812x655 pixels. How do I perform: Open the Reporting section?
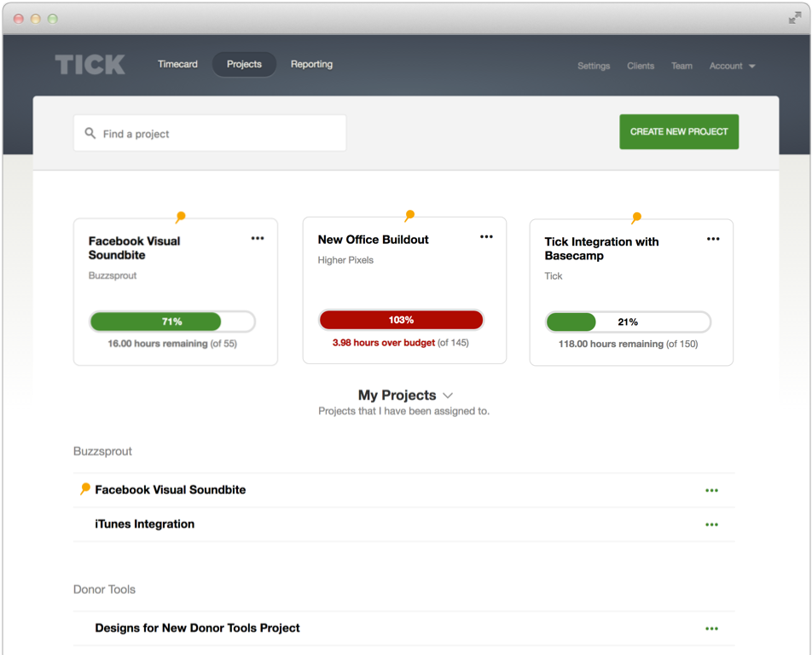[x=311, y=64]
